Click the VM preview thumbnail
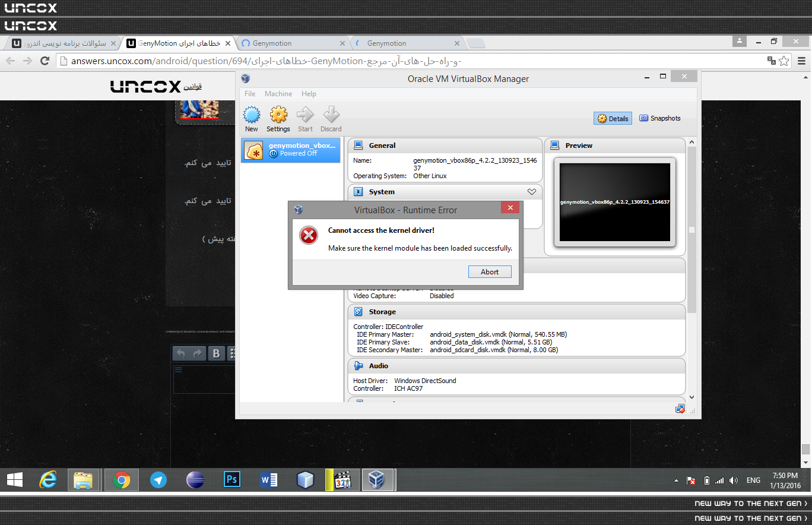The height and width of the screenshot is (525, 812). tap(615, 202)
